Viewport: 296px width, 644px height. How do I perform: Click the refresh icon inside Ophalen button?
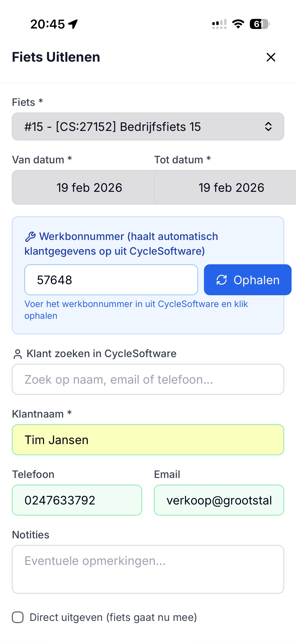[222, 280]
